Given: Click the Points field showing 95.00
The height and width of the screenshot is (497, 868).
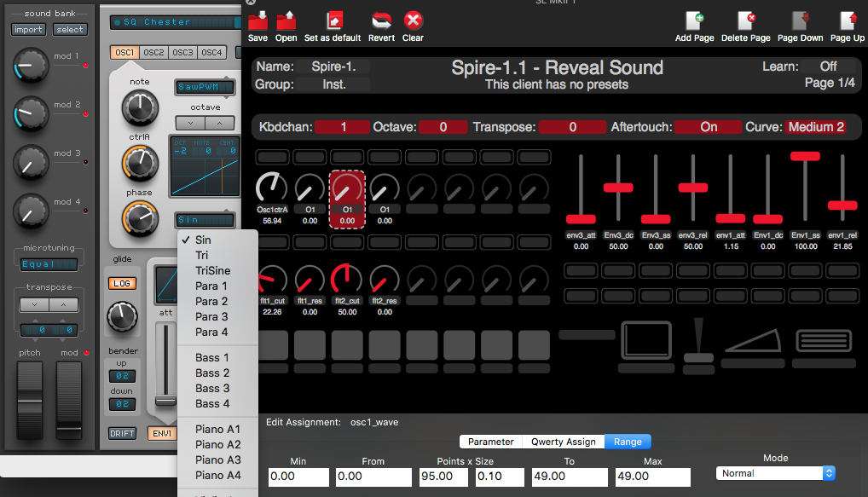Looking at the screenshot, I should [x=443, y=477].
